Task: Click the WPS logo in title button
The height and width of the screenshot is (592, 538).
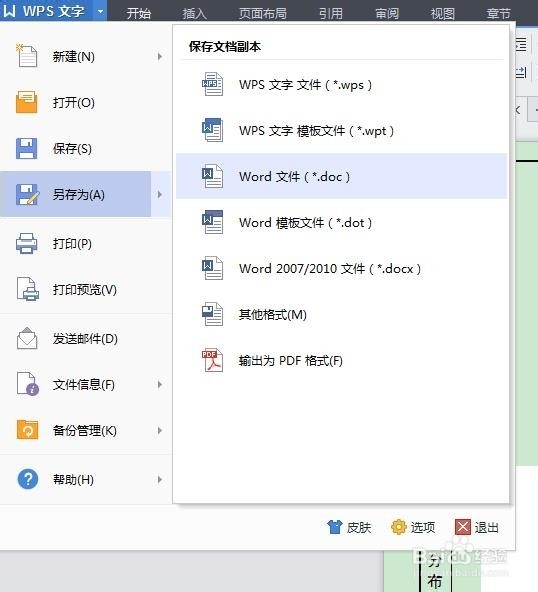Action: coord(9,11)
